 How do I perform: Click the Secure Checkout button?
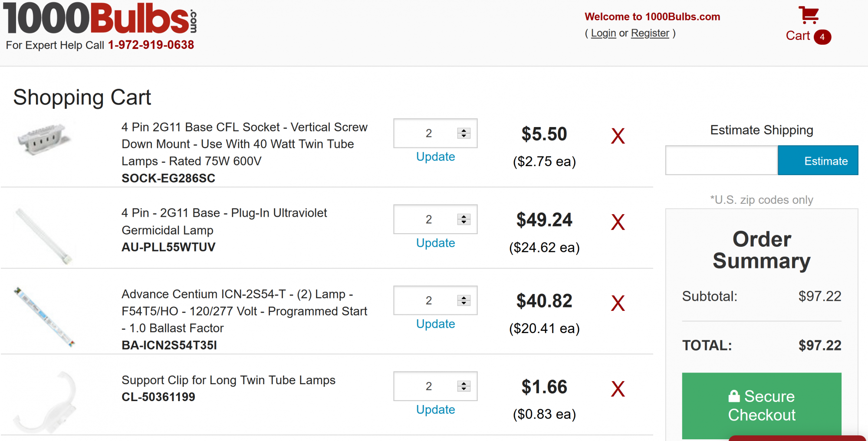coord(762,406)
